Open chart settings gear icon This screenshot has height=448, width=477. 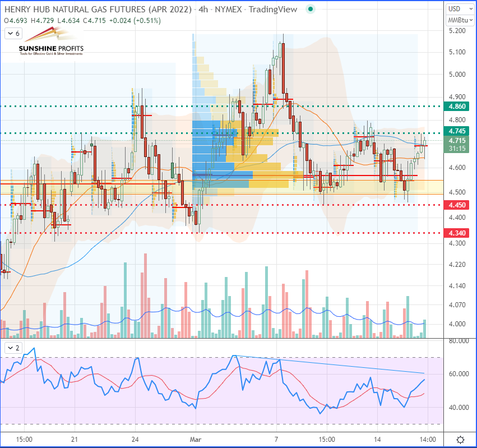[461, 440]
